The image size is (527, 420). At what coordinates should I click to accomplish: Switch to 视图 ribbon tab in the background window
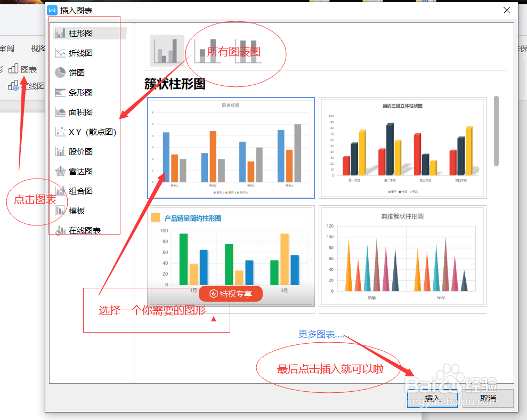click(38, 48)
